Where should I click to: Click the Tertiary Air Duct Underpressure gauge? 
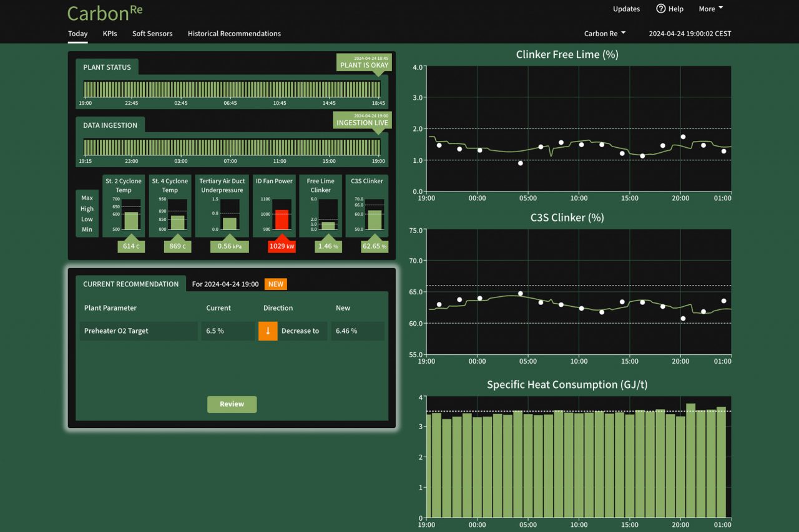(x=222, y=206)
